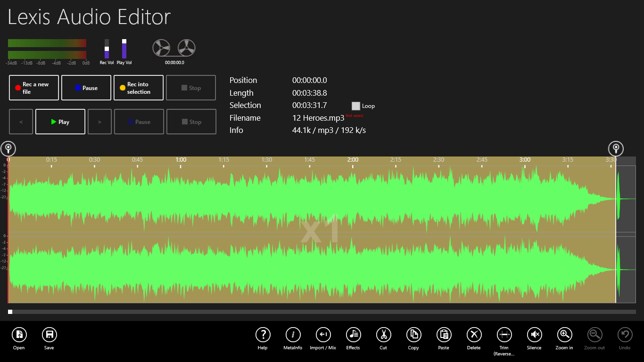Cut the selected audio
Image resolution: width=644 pixels, height=362 pixels.
click(x=383, y=335)
